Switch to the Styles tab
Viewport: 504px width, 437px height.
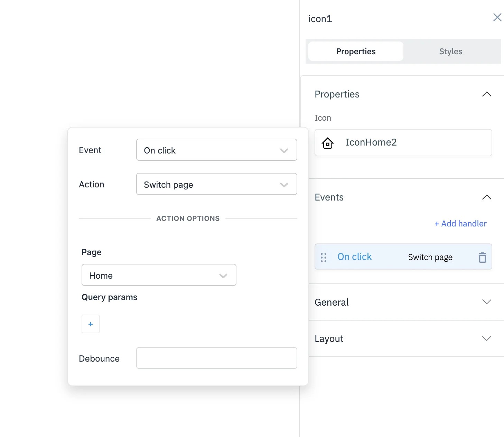[x=450, y=51]
